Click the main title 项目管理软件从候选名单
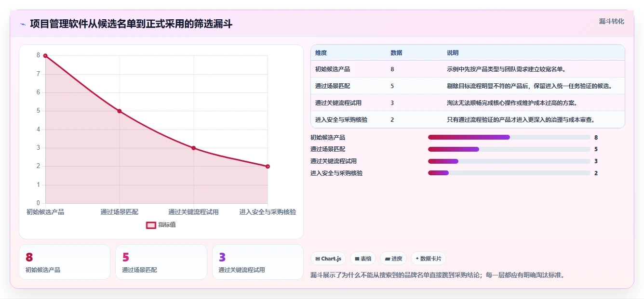The image size is (644, 299). tap(131, 24)
